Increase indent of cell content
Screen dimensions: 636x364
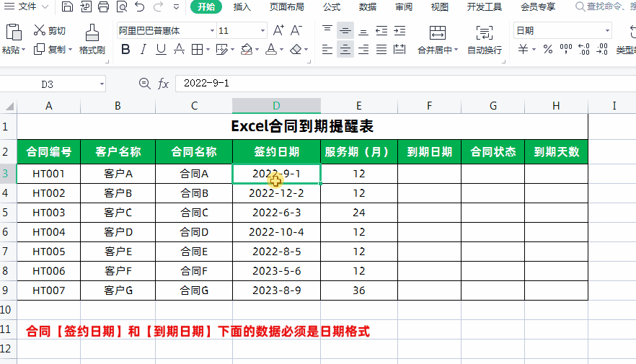click(x=399, y=30)
